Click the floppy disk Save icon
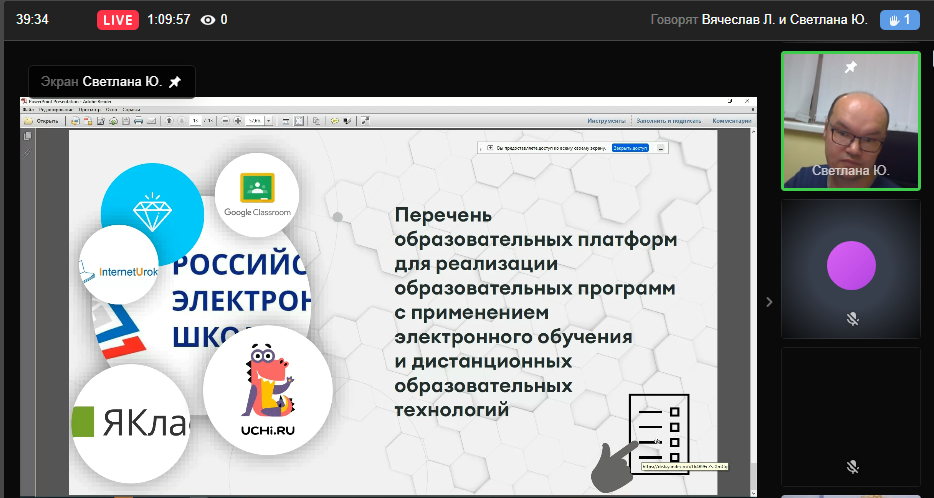Screen dimensions: 934x498 click(125, 121)
